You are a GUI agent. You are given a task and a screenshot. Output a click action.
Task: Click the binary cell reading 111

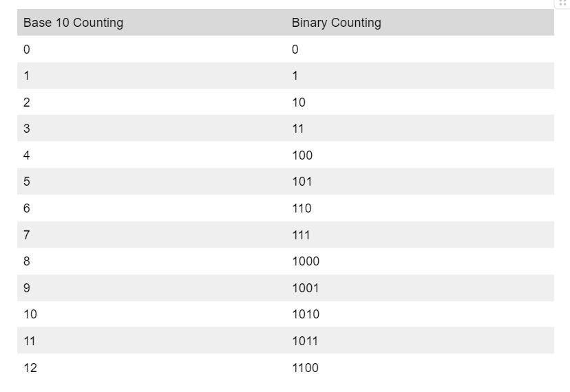point(301,235)
